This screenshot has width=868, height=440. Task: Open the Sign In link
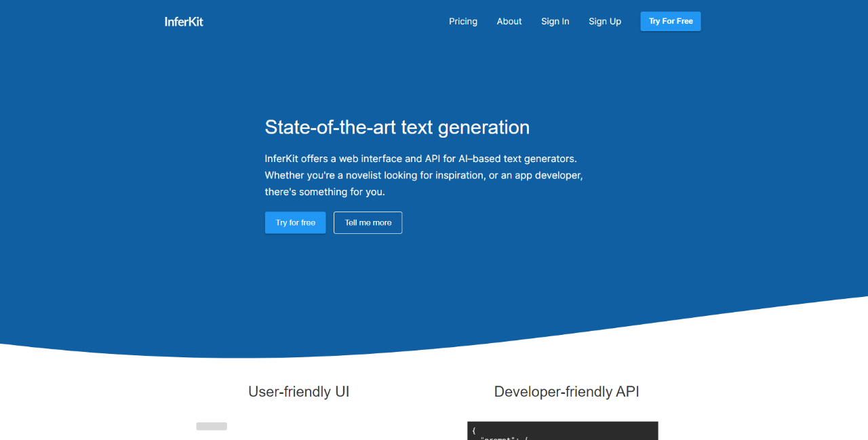click(x=555, y=21)
